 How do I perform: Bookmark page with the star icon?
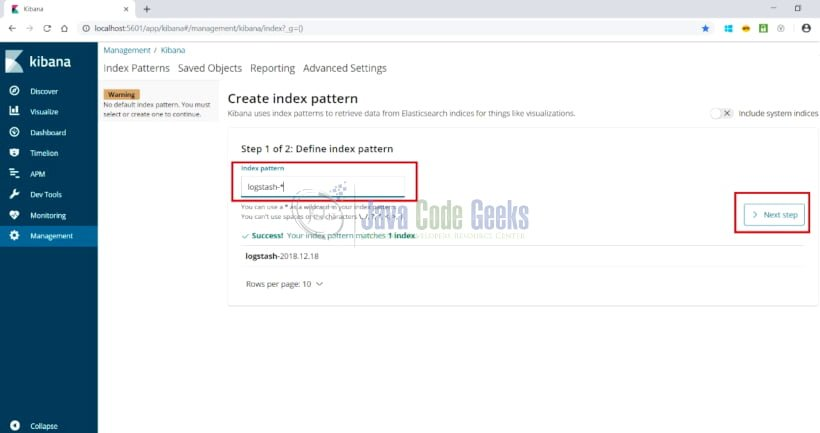click(x=705, y=28)
